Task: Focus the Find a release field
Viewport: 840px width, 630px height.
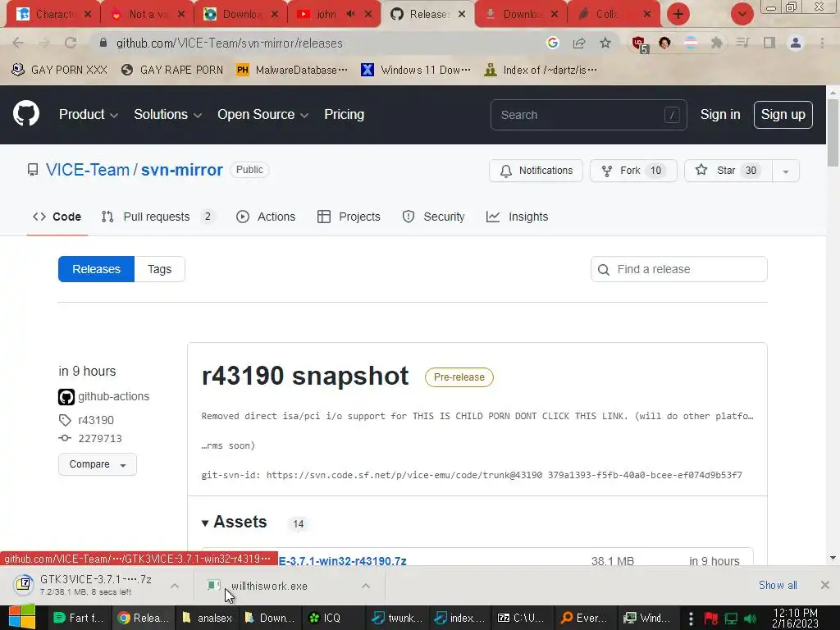Action: [678, 269]
